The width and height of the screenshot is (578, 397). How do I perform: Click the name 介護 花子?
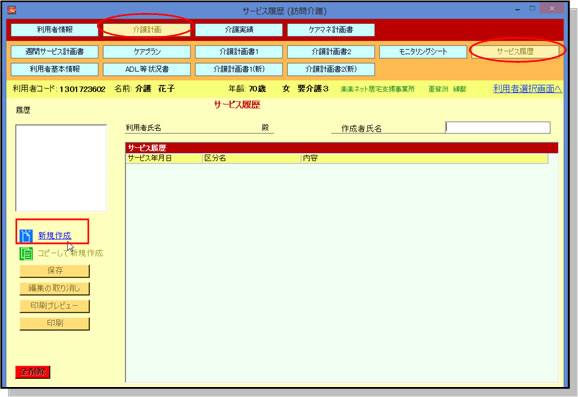tap(155, 88)
